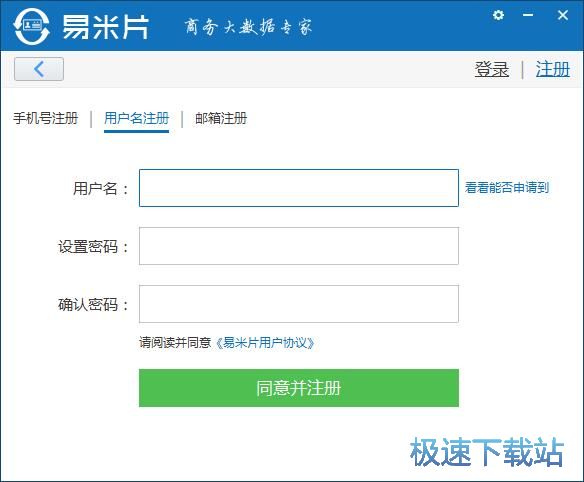Go back using the left arrow button
The image size is (584, 482).
(39, 69)
